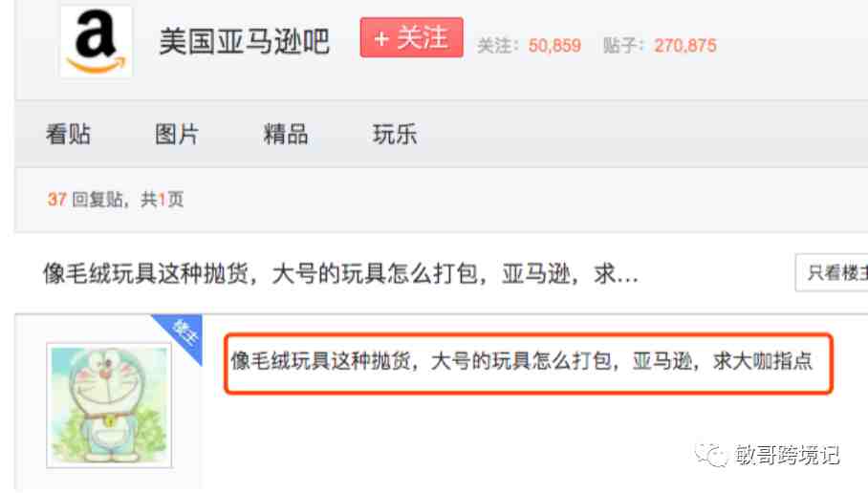
Task: Click the highlighted post content text
Action: pyautogui.click(x=521, y=361)
